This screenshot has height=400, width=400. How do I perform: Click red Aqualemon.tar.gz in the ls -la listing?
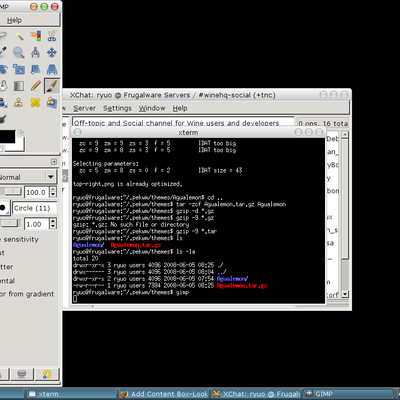242,286
